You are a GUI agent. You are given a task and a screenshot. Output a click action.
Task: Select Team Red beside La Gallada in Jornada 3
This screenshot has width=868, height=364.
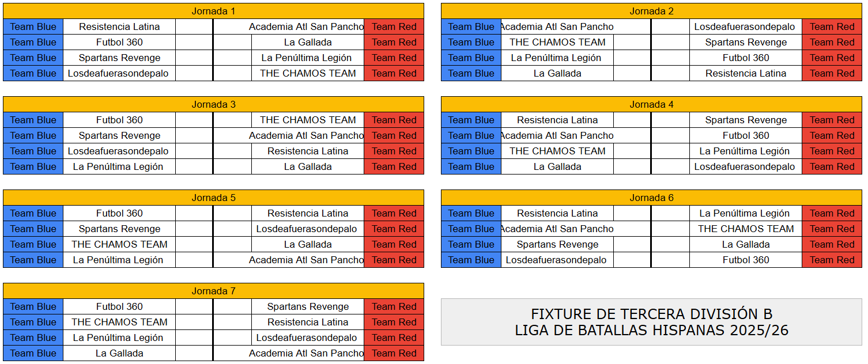point(394,166)
